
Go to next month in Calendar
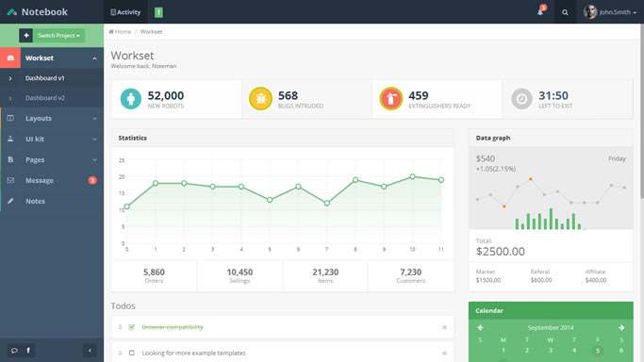621,327
